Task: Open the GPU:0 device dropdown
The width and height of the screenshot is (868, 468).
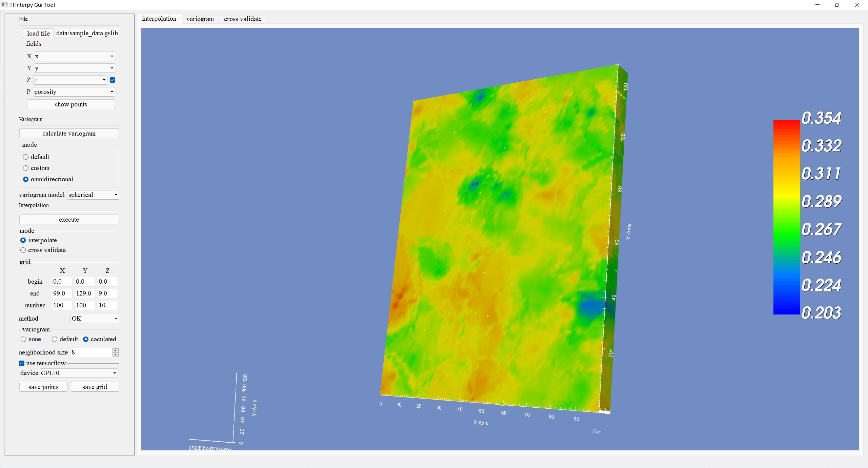Action: [x=79, y=373]
